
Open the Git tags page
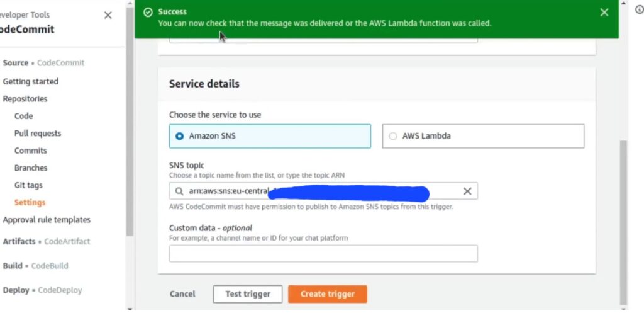tap(28, 185)
